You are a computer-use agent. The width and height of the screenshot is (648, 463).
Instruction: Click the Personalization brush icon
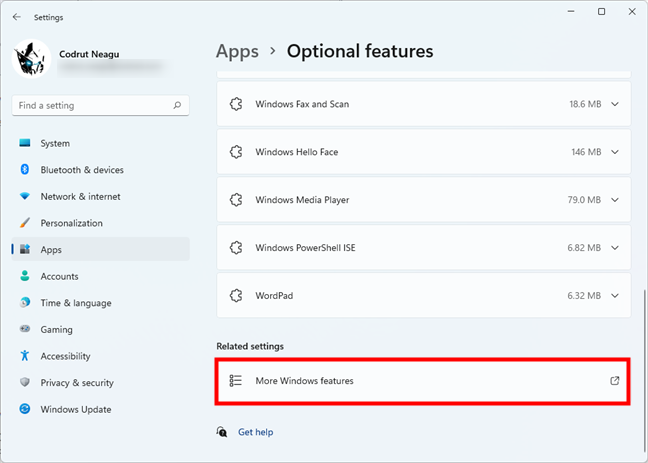[x=25, y=223]
